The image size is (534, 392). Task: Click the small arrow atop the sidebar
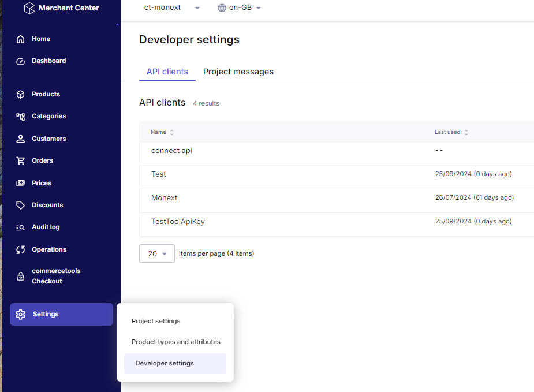117,25
